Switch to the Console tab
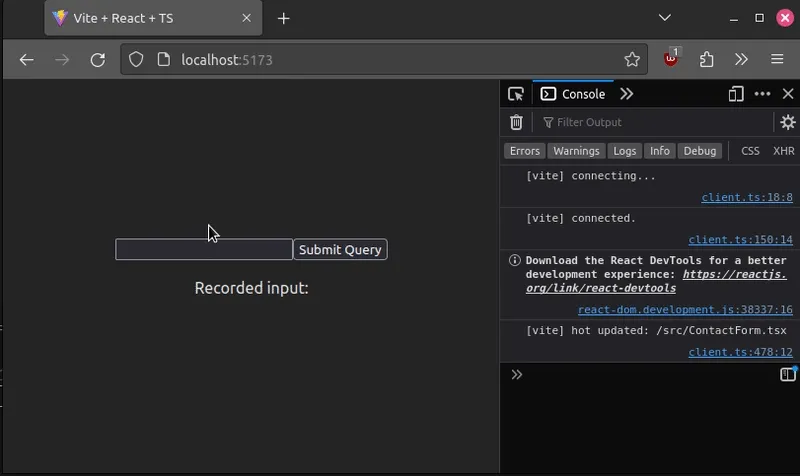Screen dimensions: 800x476 point(573,94)
